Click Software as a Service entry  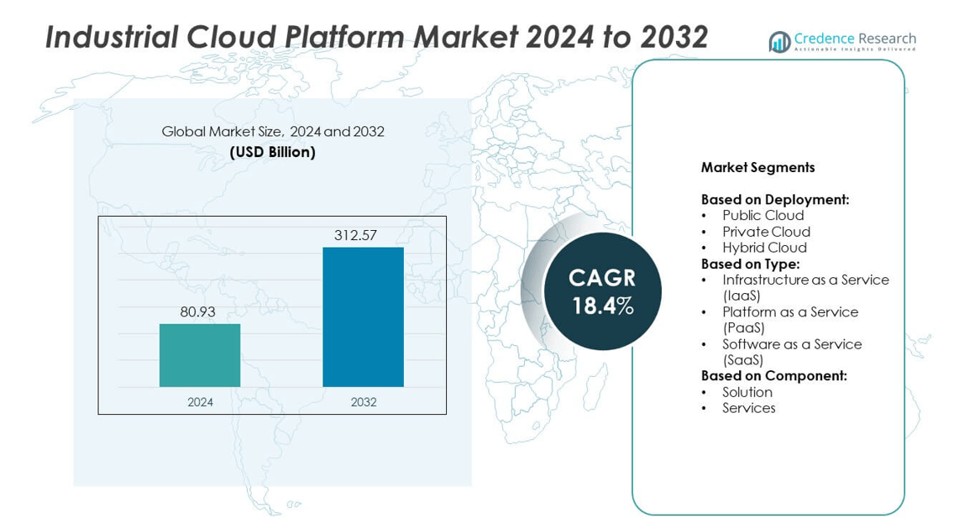pos(791,344)
